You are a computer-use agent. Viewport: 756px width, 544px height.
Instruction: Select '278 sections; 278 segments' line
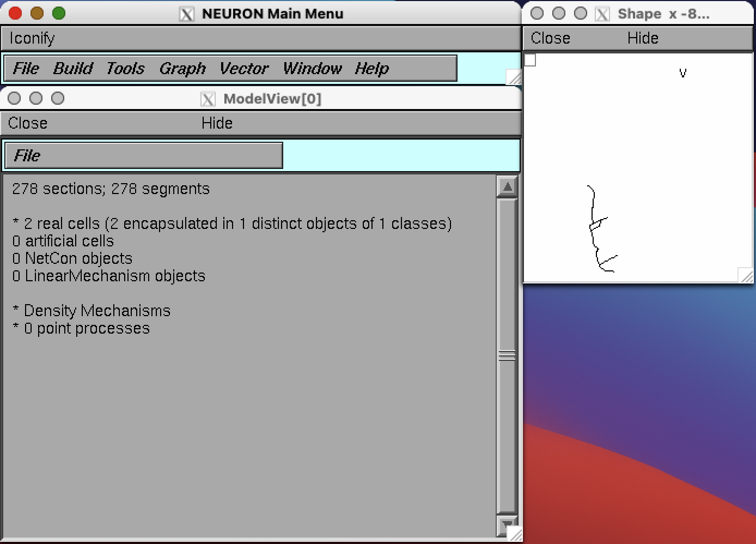pyautogui.click(x=111, y=189)
